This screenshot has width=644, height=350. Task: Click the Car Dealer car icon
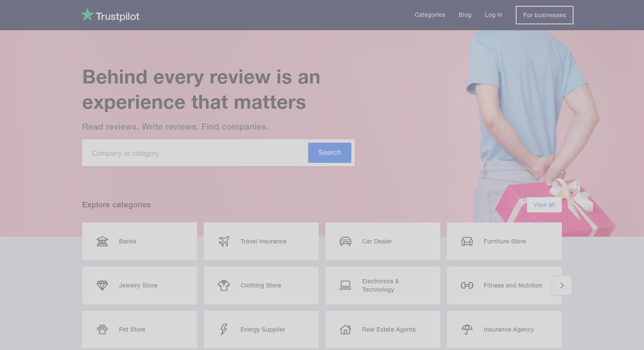tap(345, 241)
